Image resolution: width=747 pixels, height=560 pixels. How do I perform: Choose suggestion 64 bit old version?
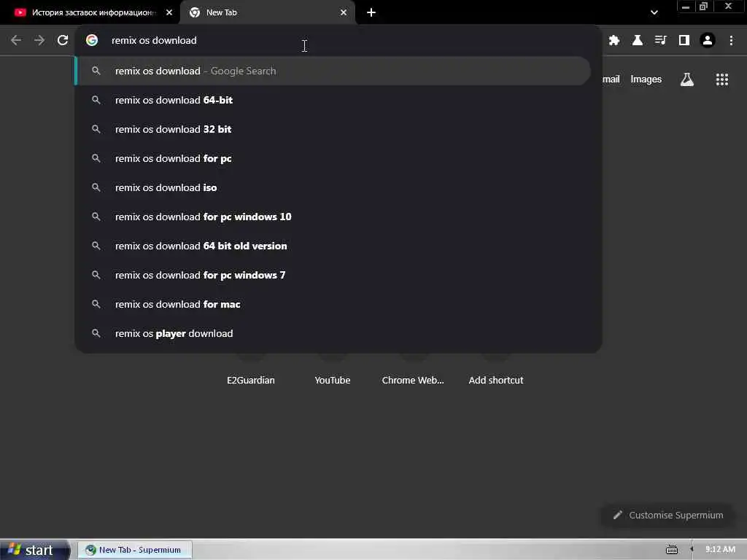[333, 246]
